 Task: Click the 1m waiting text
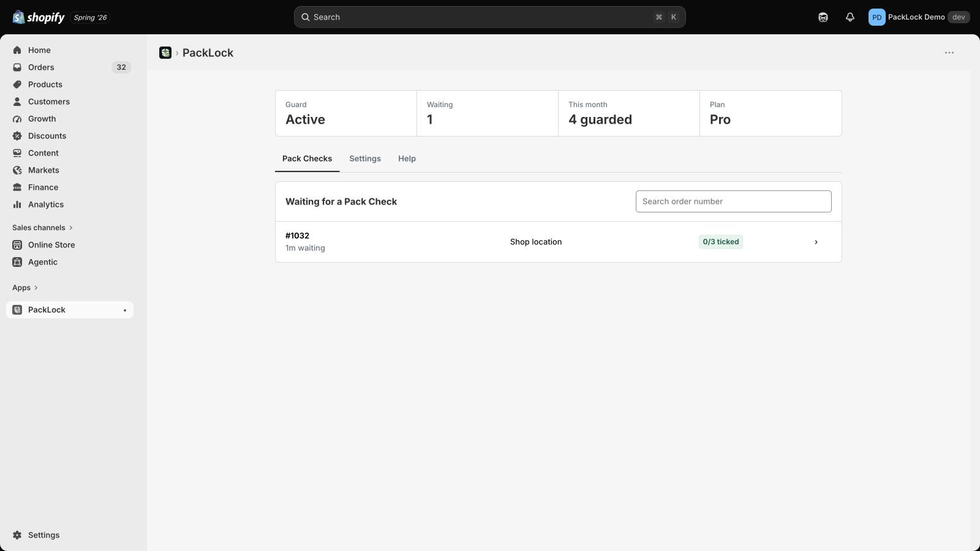coord(305,248)
